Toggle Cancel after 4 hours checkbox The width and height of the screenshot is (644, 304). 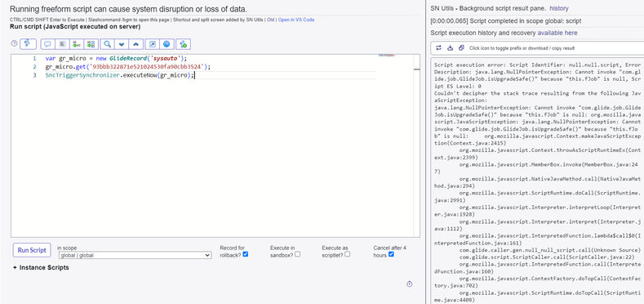(391, 254)
